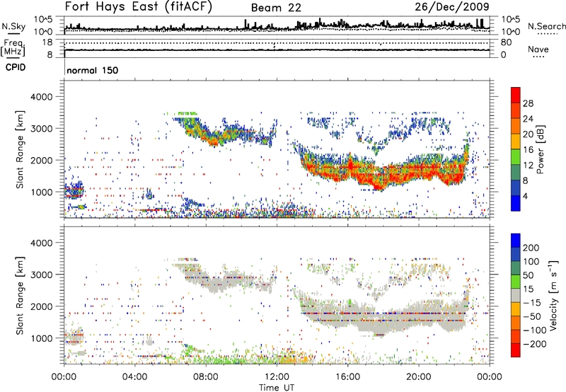The width and height of the screenshot is (566, 392).
Task: Select the 'Freq. [MHz]' axis label
Action: coord(13,48)
